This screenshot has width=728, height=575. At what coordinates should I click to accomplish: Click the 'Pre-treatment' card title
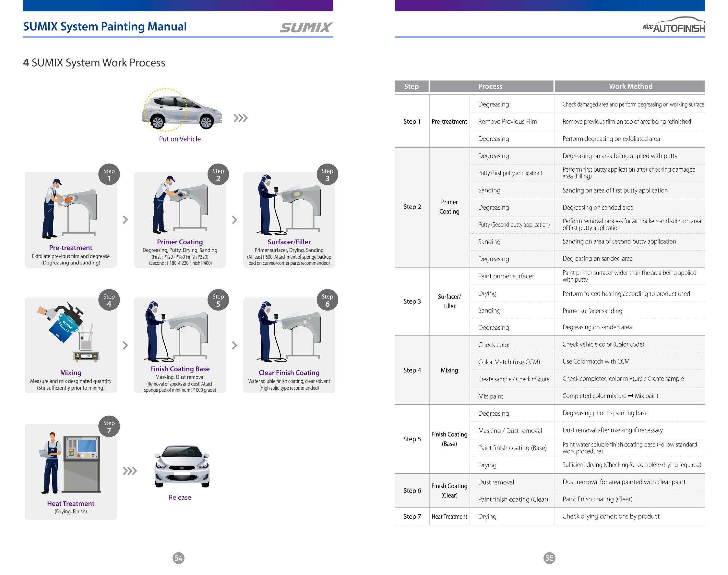click(x=71, y=248)
